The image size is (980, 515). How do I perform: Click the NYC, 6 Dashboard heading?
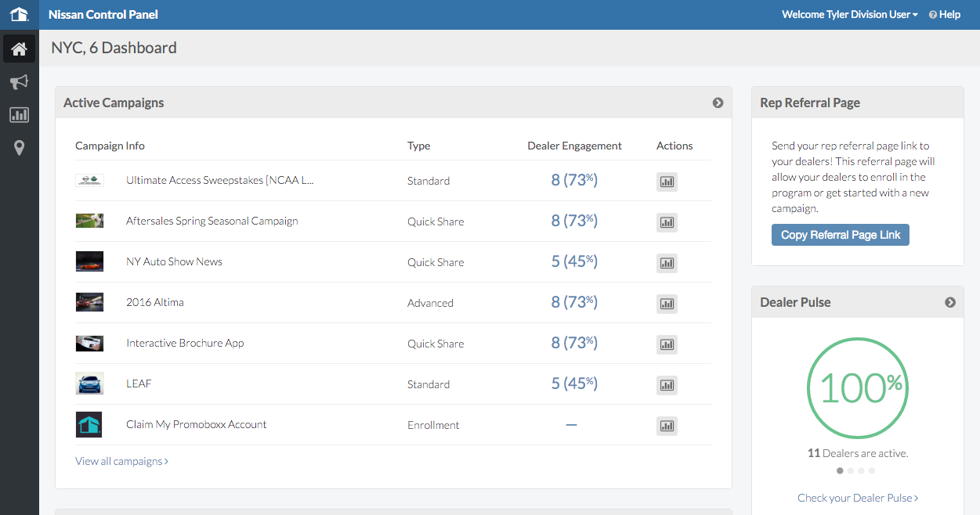(114, 48)
